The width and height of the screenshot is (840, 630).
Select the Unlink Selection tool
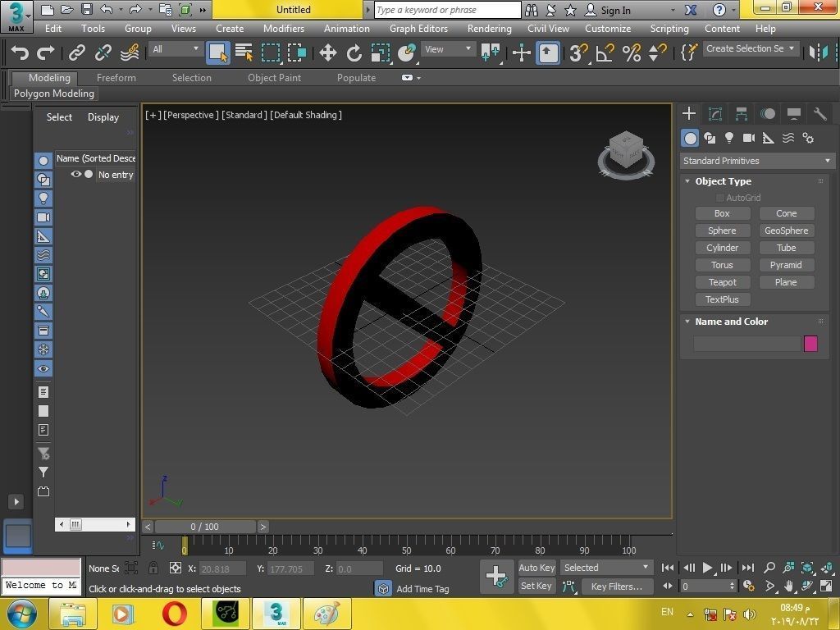pos(103,52)
